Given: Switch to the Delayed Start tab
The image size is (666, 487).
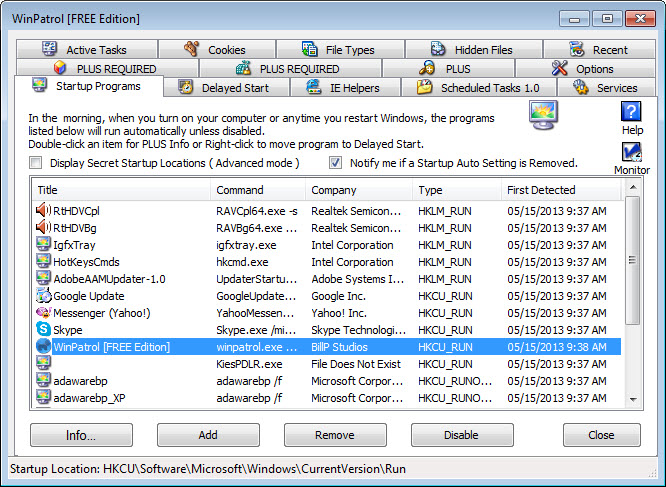Looking at the screenshot, I should (x=226, y=87).
